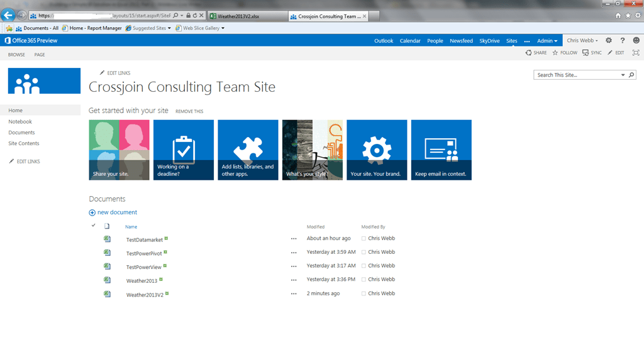Click the Sync button
The image size is (644, 345).
pyautogui.click(x=592, y=53)
